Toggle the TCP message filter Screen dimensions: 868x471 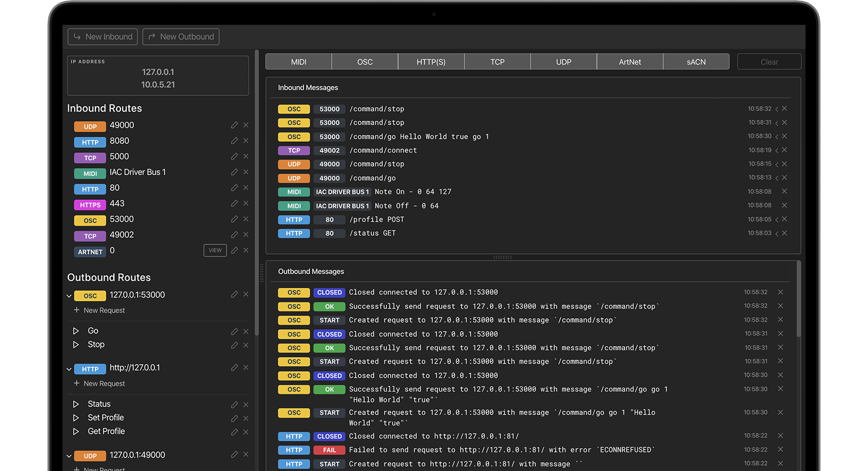tap(497, 62)
